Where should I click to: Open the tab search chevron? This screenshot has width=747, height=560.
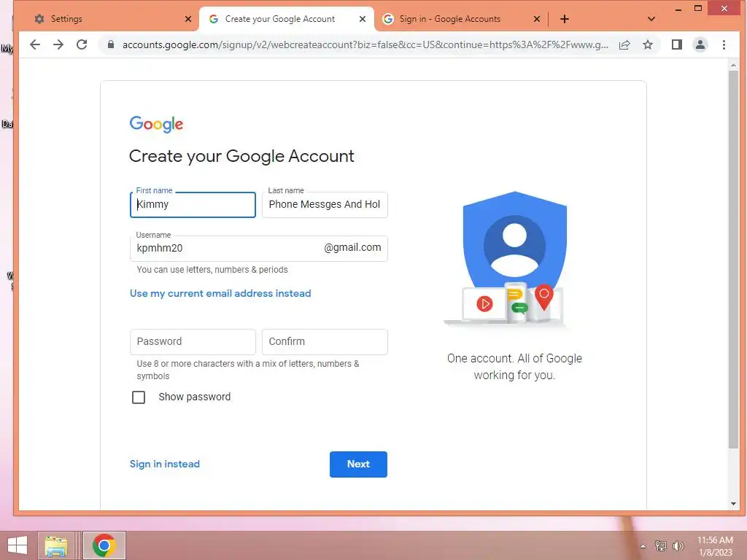click(651, 19)
